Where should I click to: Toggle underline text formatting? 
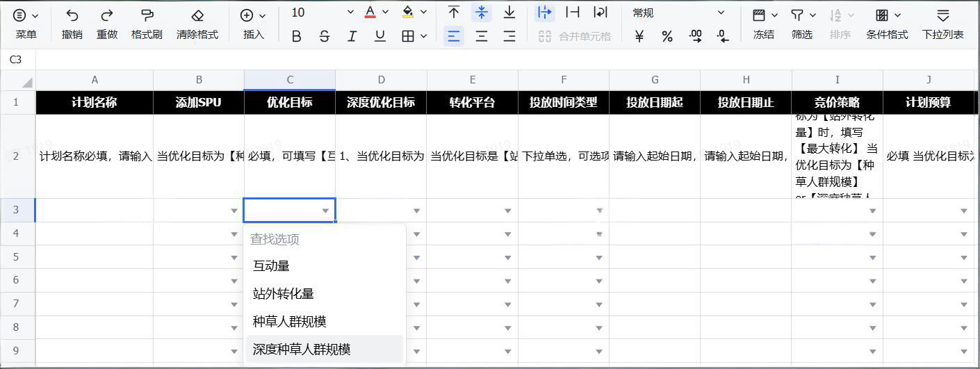[379, 37]
